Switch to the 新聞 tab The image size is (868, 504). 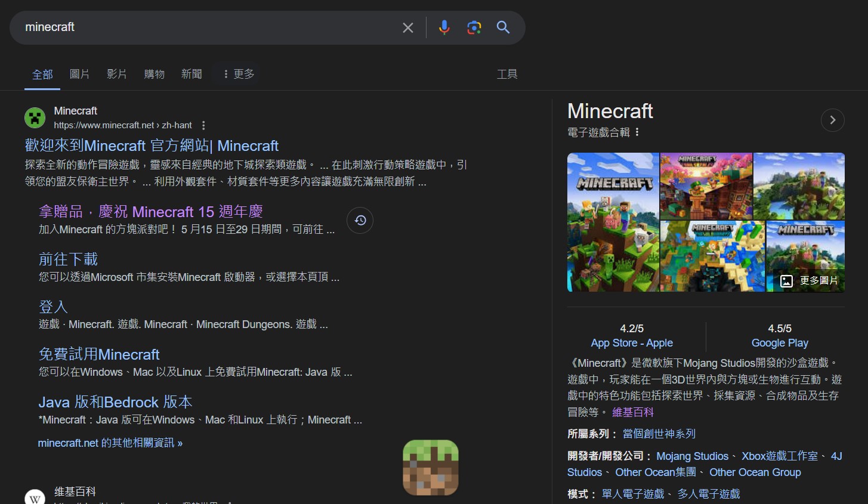[x=191, y=74]
